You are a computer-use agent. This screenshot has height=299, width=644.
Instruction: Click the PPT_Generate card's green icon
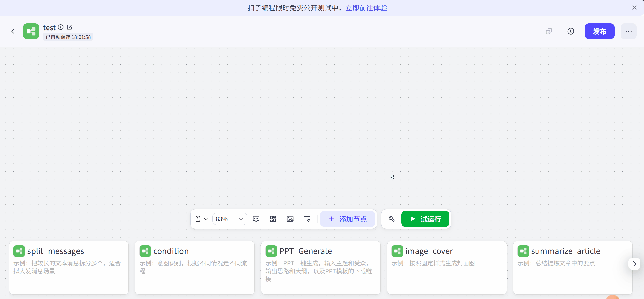tap(271, 251)
